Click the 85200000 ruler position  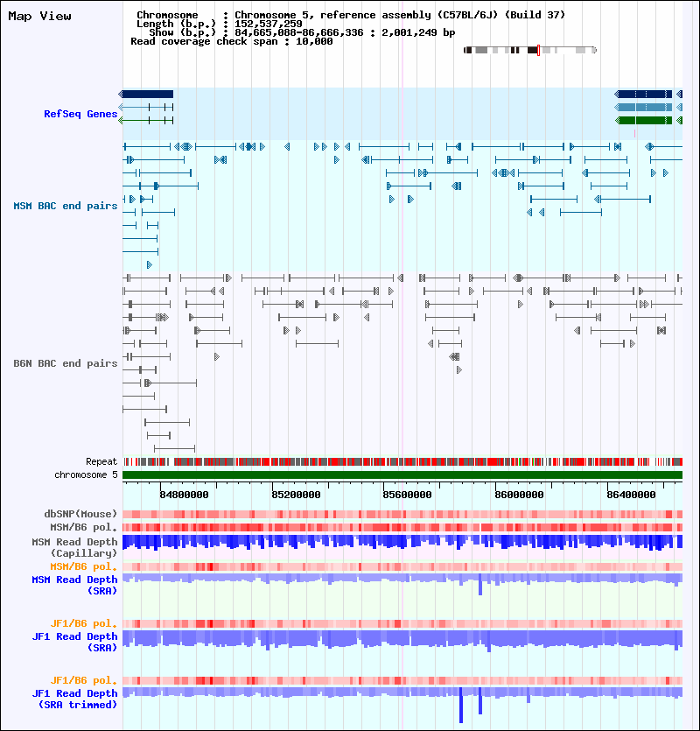[296, 495]
